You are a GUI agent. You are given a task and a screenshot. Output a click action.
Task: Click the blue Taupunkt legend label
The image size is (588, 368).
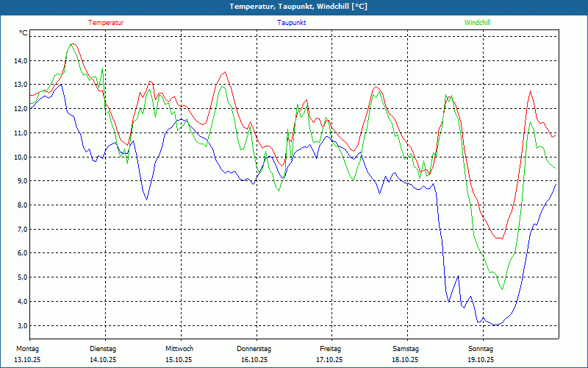click(291, 23)
